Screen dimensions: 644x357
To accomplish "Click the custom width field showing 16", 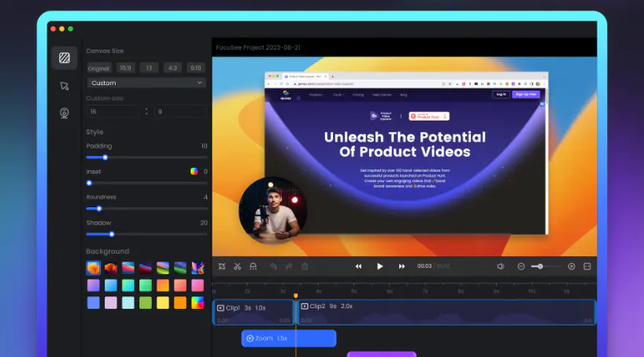I will [x=113, y=111].
